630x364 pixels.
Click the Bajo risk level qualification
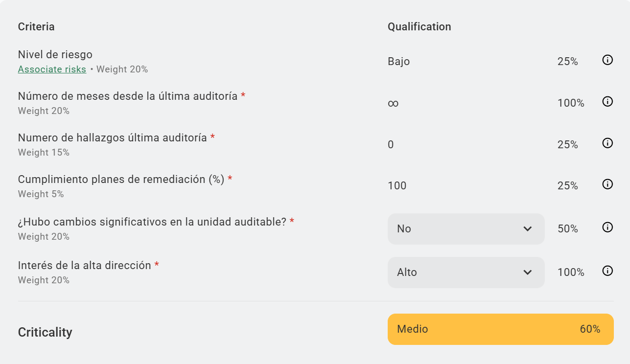coord(399,62)
